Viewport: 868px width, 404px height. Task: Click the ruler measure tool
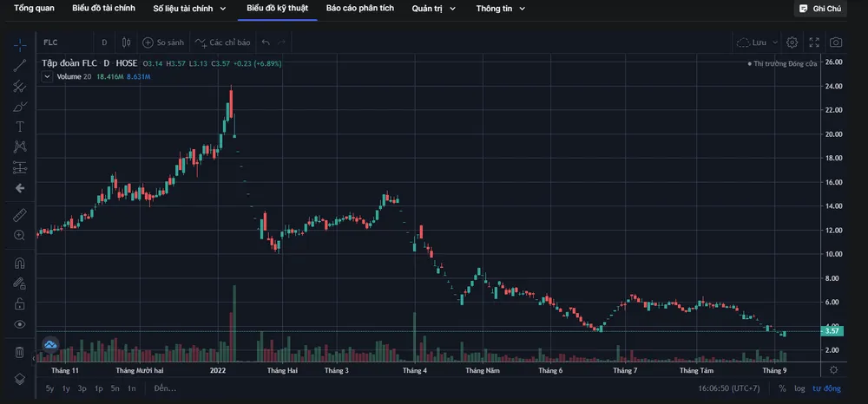pos(19,214)
